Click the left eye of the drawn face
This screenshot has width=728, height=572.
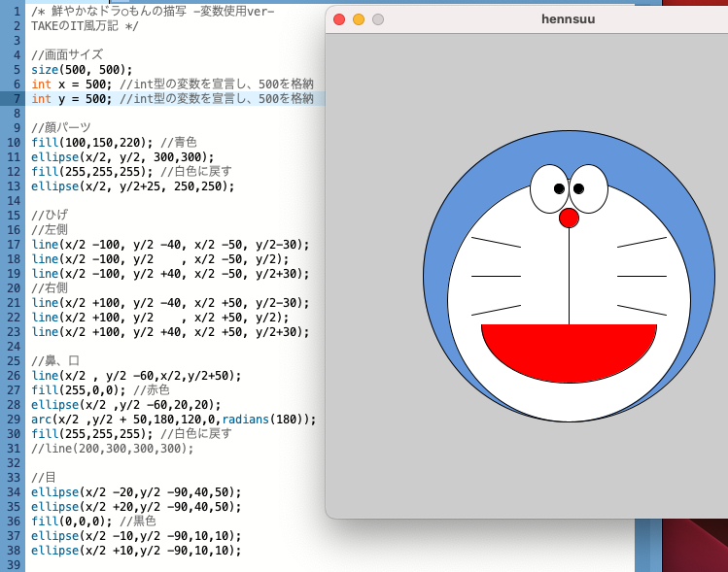pyautogui.click(x=550, y=188)
